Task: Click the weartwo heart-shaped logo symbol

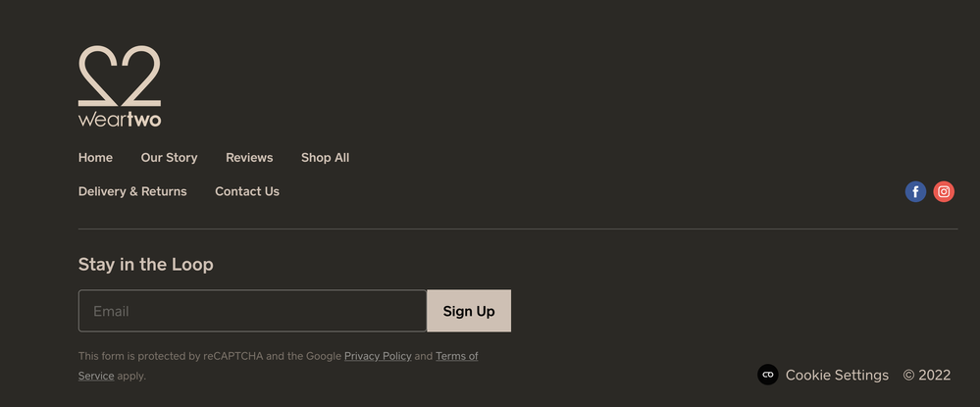Action: pos(120,76)
